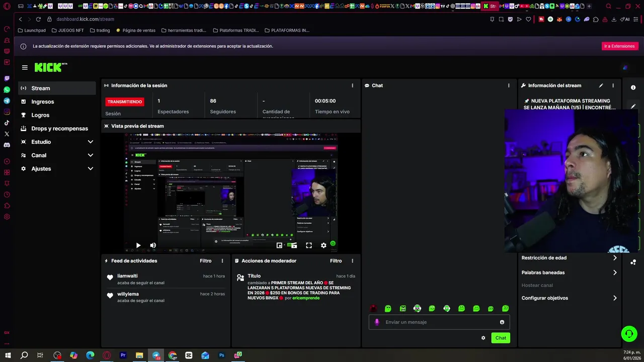Open options of Información del stream panel

point(613,85)
